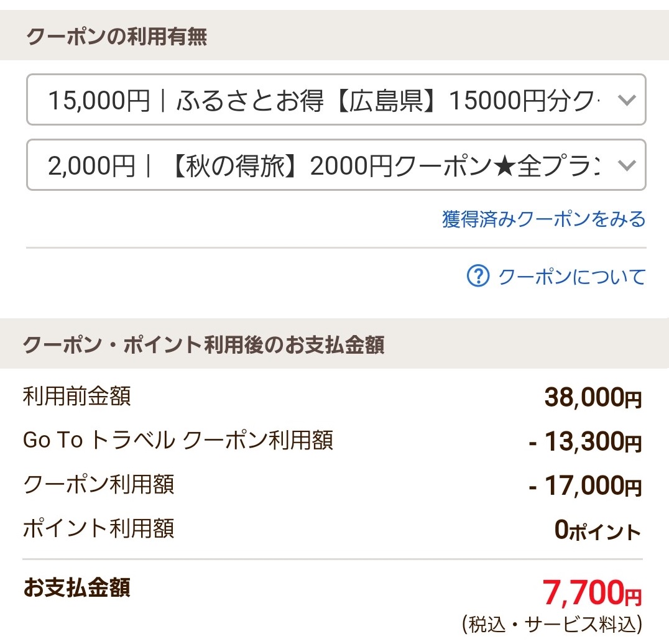669x644 pixels.
Task: Click the クーポン利用額 label
Action: pos(99,484)
